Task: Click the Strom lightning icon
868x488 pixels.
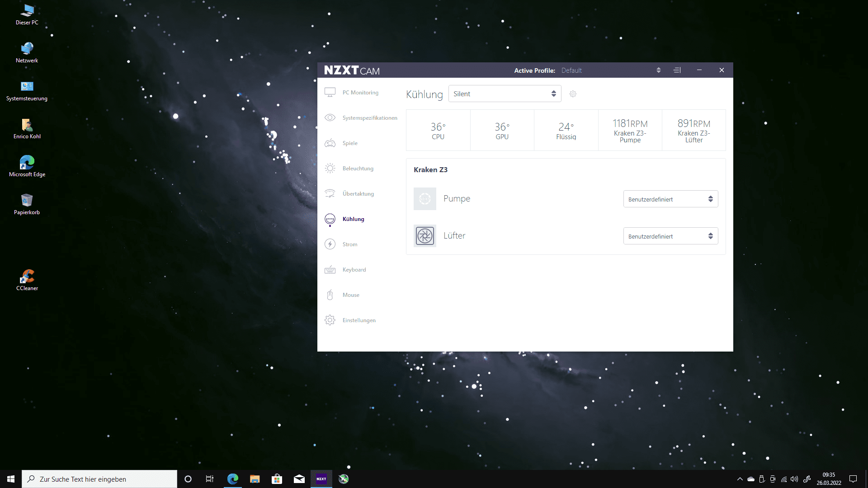Action: coord(330,244)
